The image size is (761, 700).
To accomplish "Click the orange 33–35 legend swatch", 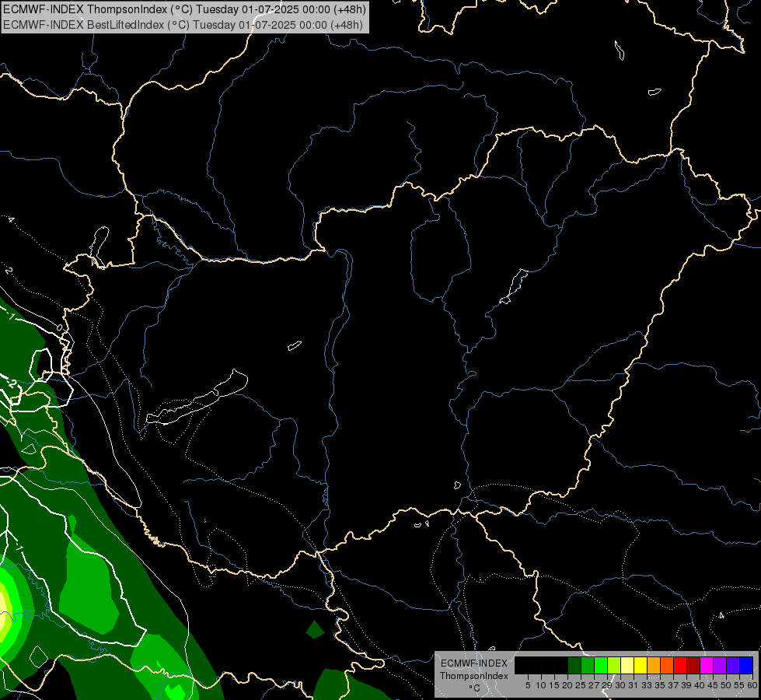I will (x=654, y=665).
